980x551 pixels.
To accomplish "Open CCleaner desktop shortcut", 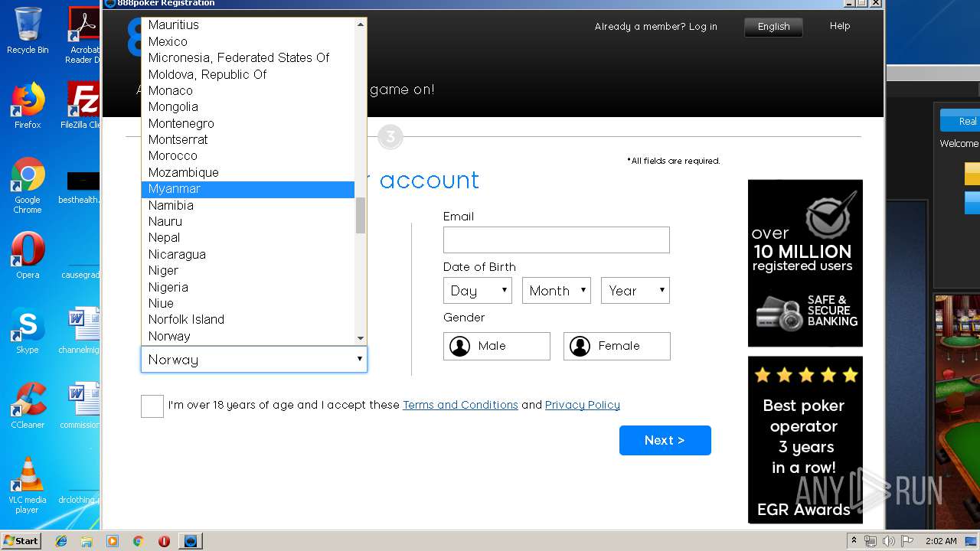I will 28,406.
